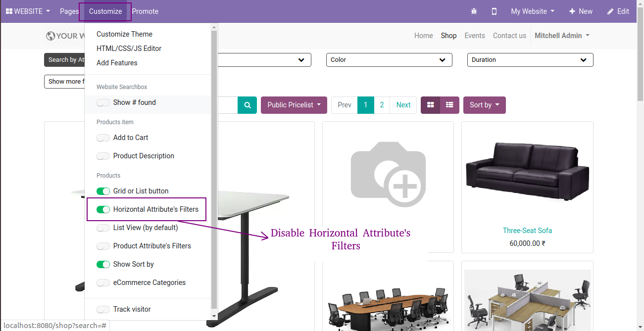Disable Horizontal Attribute's Filters toggle
This screenshot has width=644, height=331.
[x=103, y=209]
